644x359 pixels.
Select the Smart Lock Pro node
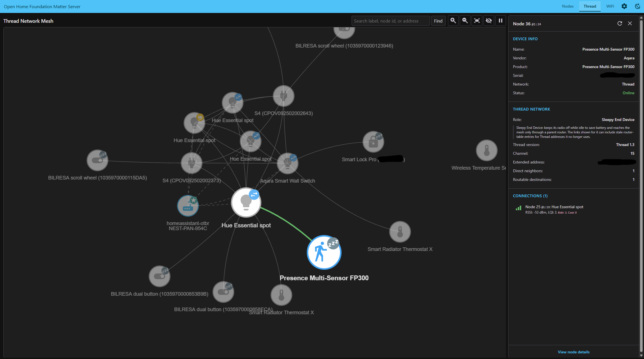373,142
